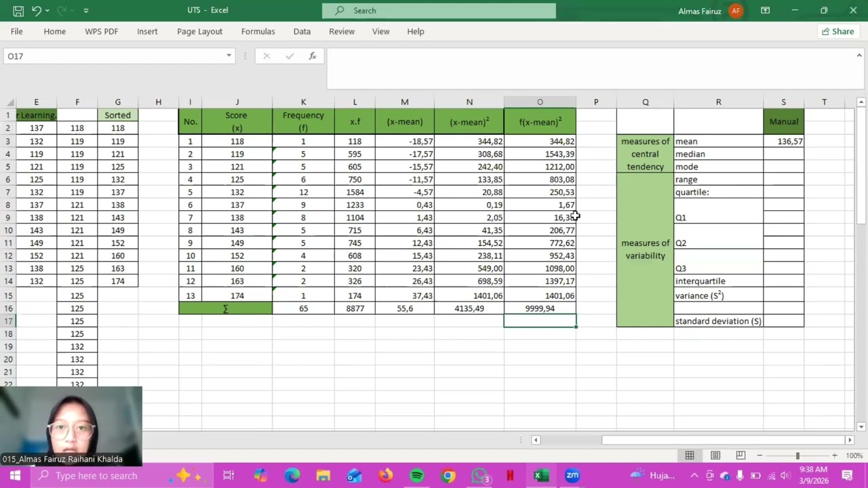The width and height of the screenshot is (868, 488).
Task: Expand the Name Box dropdown arrow
Action: [x=229, y=56]
